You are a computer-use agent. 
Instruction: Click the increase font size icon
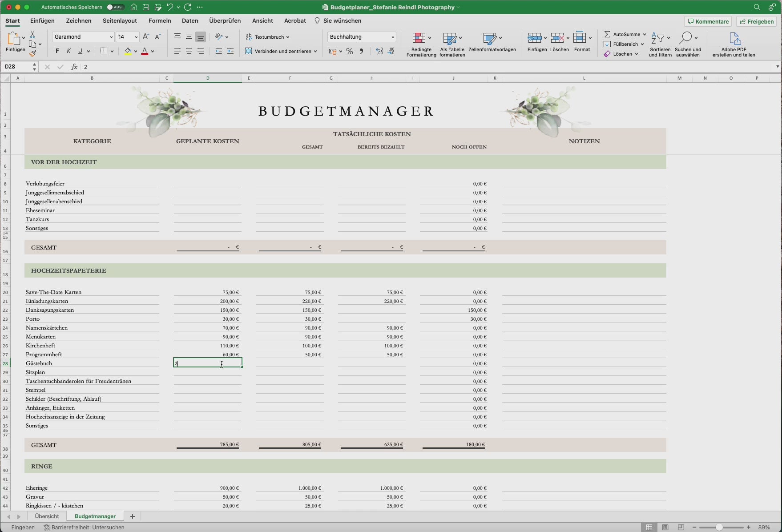pyautogui.click(x=146, y=37)
